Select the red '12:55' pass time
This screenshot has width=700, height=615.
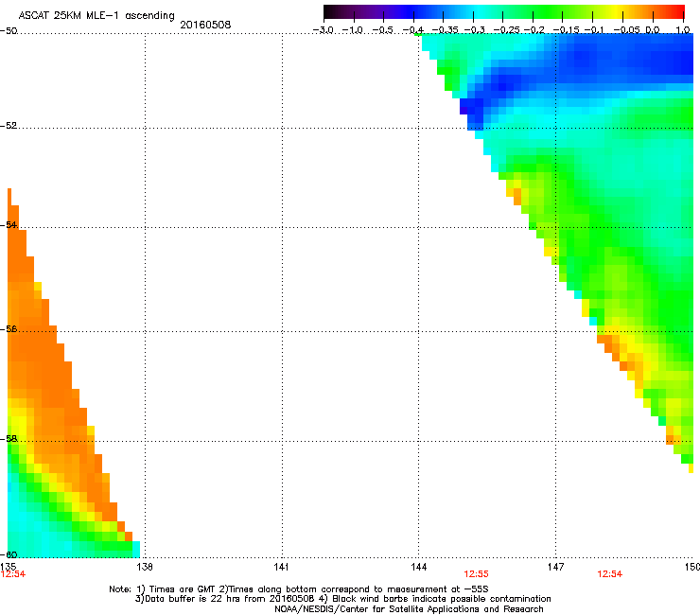point(476,574)
